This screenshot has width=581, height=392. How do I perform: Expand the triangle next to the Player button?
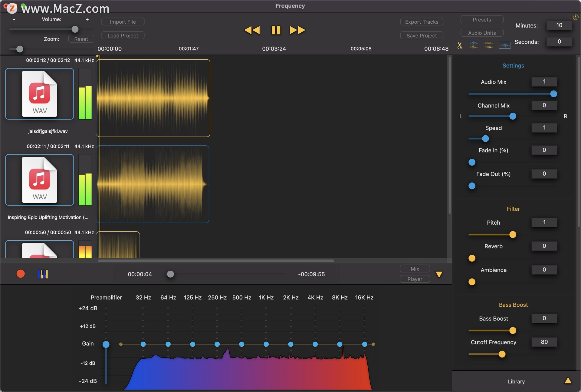pos(439,274)
